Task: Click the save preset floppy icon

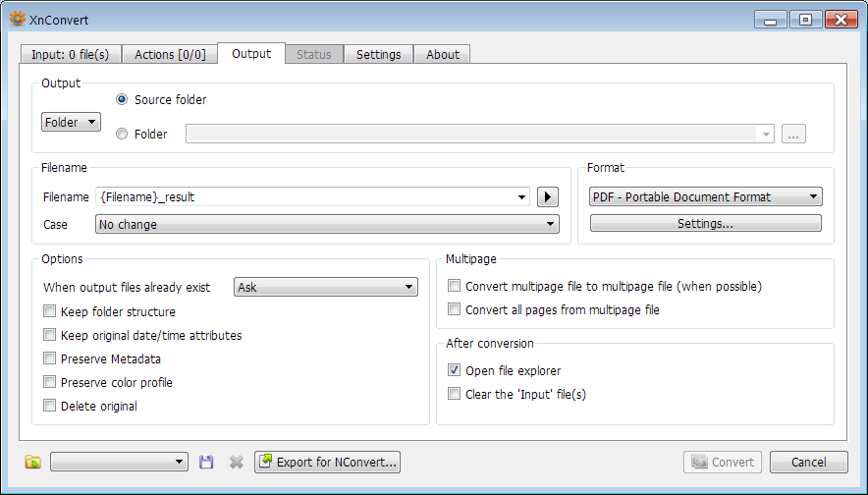Action: pos(206,462)
